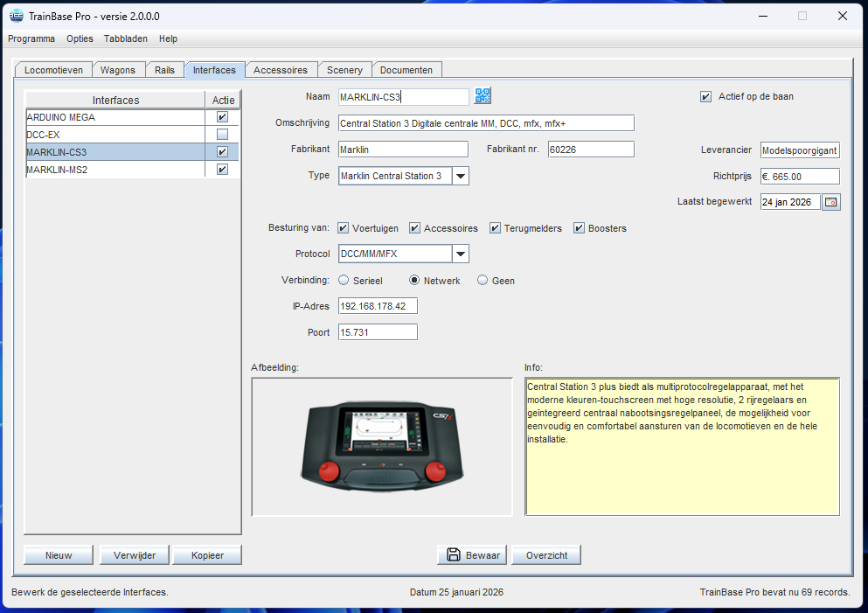Click the Central Station 3 device image
This screenshot has width=868, height=613.
pyautogui.click(x=382, y=447)
